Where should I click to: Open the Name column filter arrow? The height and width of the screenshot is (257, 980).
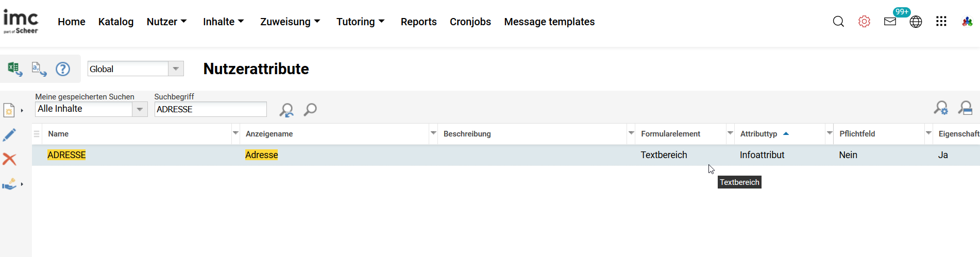pyautogui.click(x=235, y=133)
